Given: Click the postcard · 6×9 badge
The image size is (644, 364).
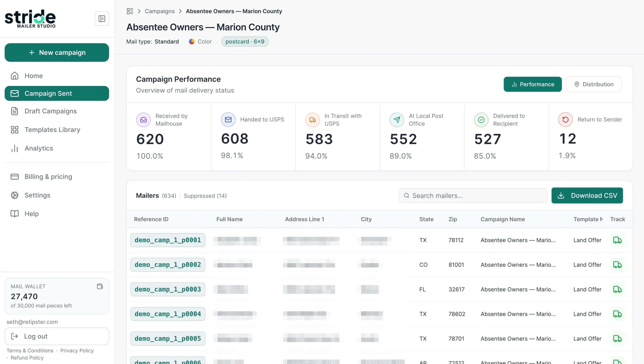Looking at the screenshot, I should pyautogui.click(x=245, y=42).
